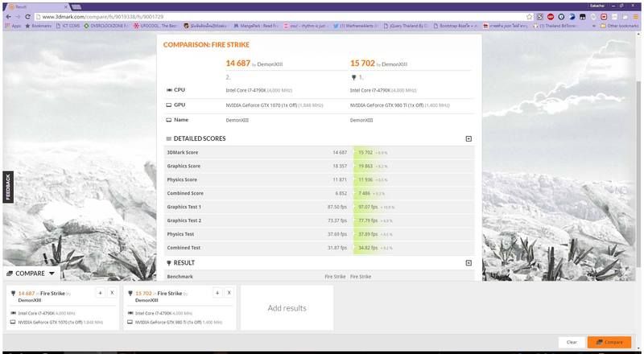644x354 pixels.
Task: Bookmark this page with the star icon
Action: pos(530,17)
